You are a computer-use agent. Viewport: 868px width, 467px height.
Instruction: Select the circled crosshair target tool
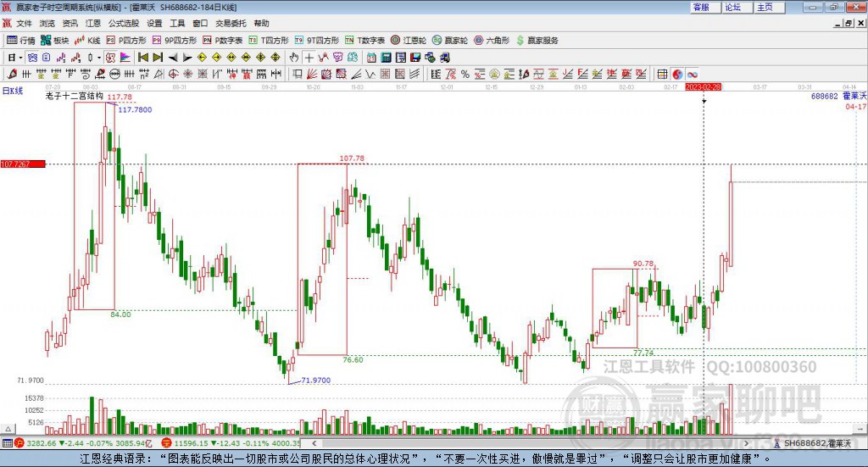pyautogui.click(x=173, y=74)
